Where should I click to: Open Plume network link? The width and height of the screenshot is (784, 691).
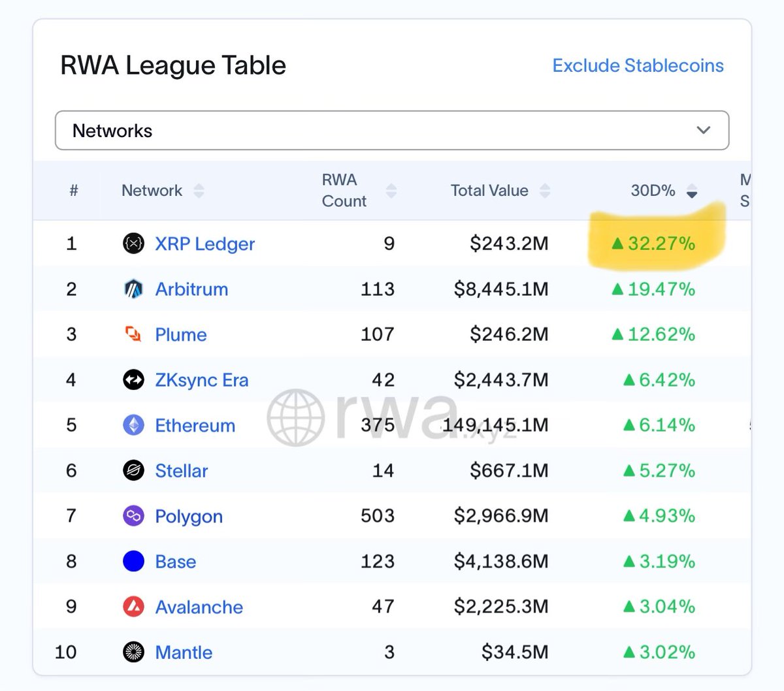[x=181, y=334]
